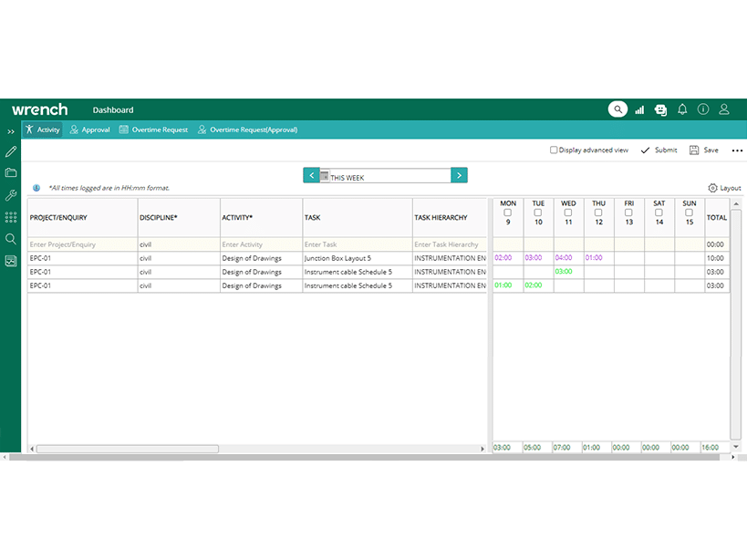The height and width of the screenshot is (560, 747).
Task: Click the DISCIPLINE* column header
Action: coord(179,218)
